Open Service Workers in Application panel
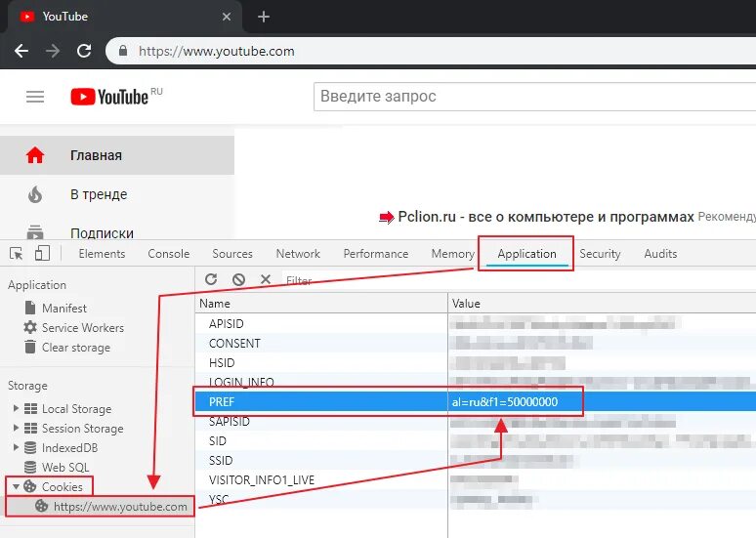This screenshot has width=756, height=538. (83, 328)
